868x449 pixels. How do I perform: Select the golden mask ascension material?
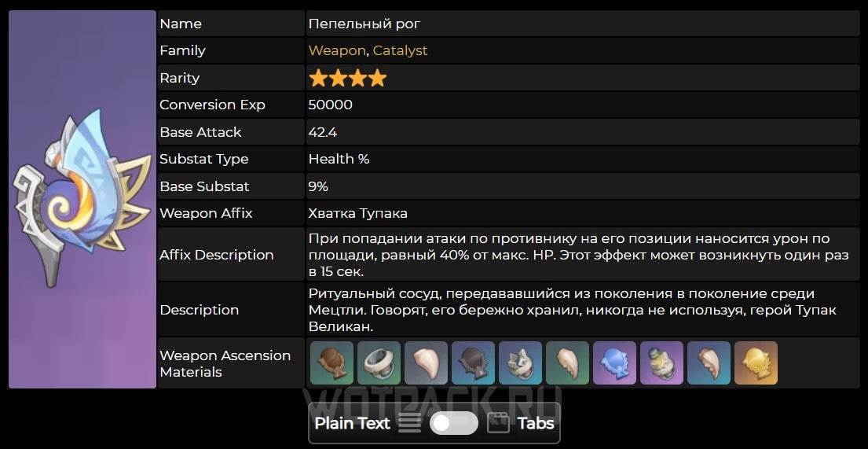click(756, 363)
